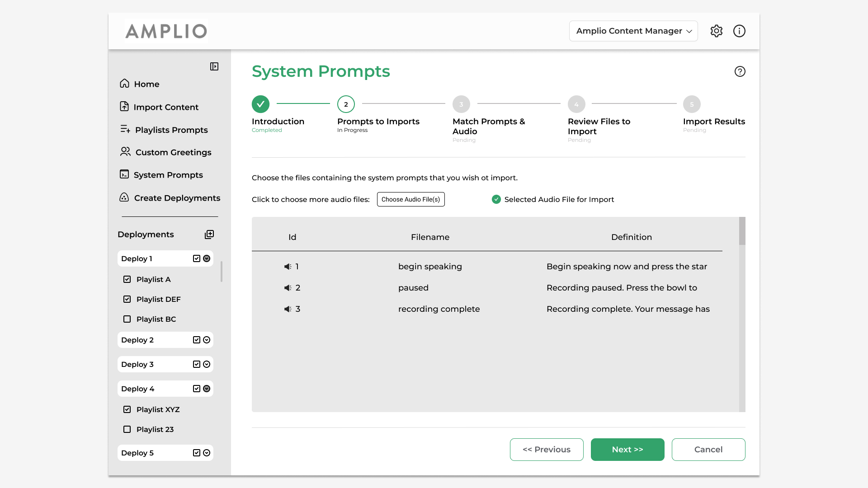
Task: Click the Import Content file icon
Action: [124, 107]
